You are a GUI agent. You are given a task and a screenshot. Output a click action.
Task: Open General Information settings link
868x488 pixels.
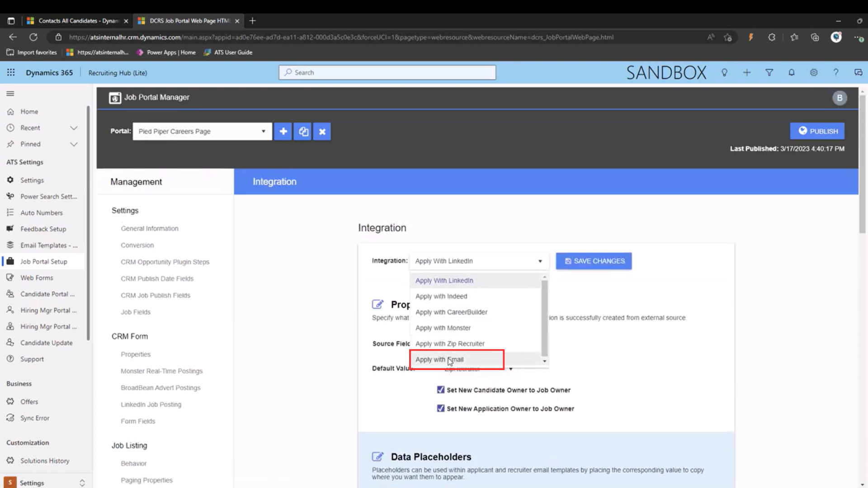coord(150,229)
